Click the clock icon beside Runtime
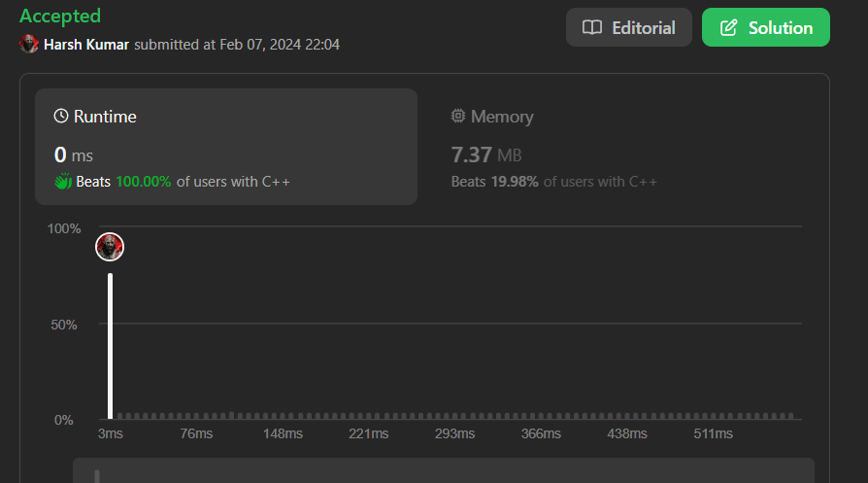 click(x=61, y=117)
